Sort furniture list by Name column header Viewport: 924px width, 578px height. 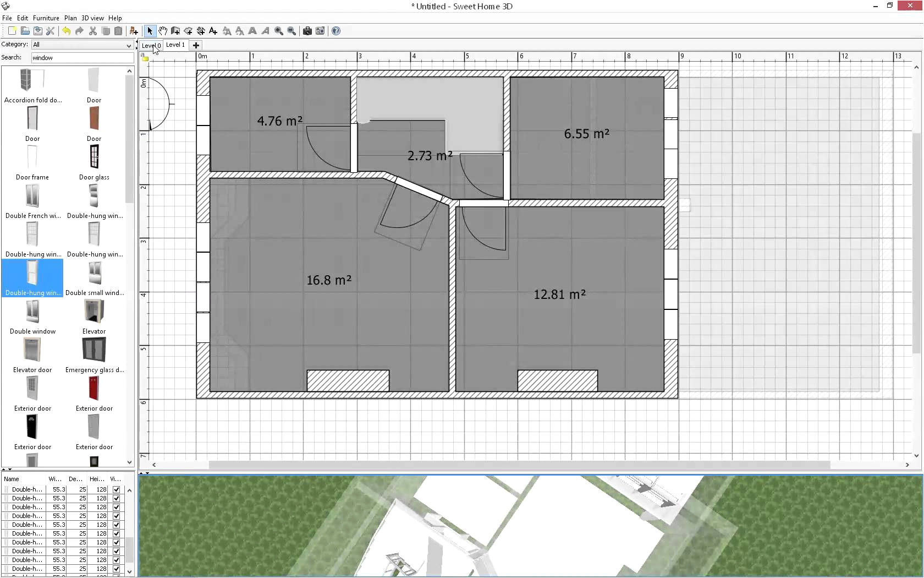(22, 479)
